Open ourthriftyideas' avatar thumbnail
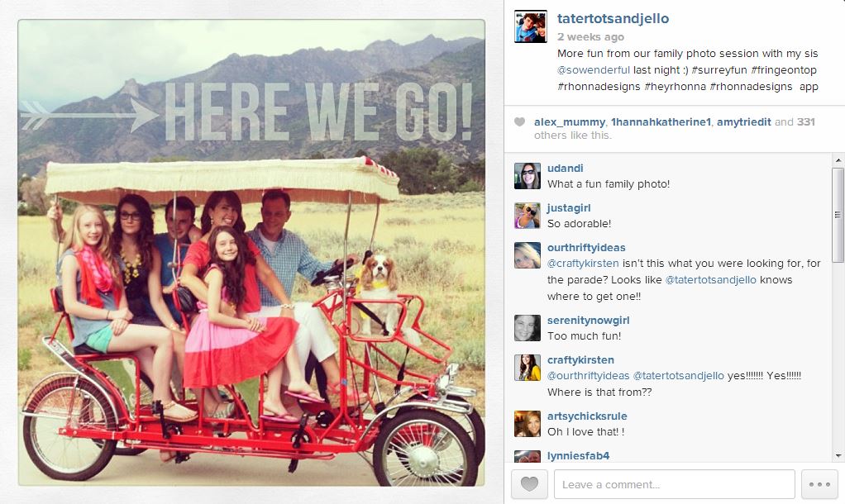845x504 pixels. click(x=527, y=256)
